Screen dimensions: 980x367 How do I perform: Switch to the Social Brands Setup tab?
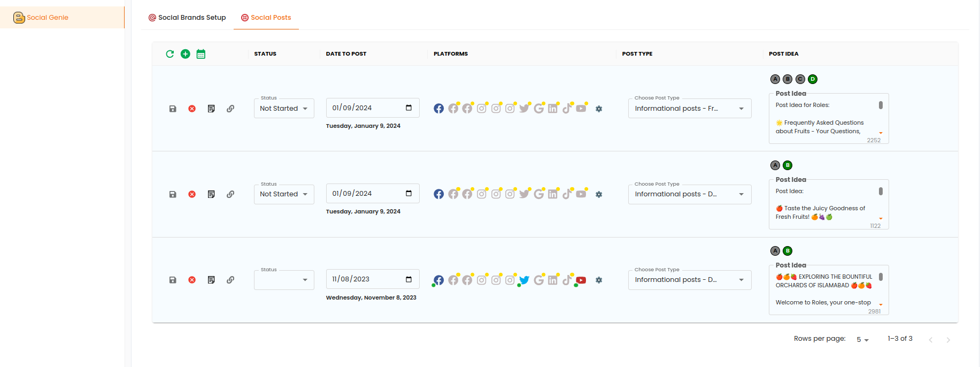tap(187, 18)
